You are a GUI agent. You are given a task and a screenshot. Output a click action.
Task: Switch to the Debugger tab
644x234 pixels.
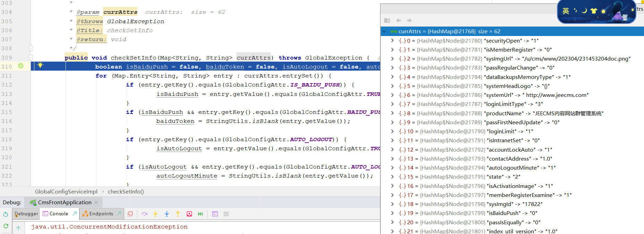click(26, 214)
